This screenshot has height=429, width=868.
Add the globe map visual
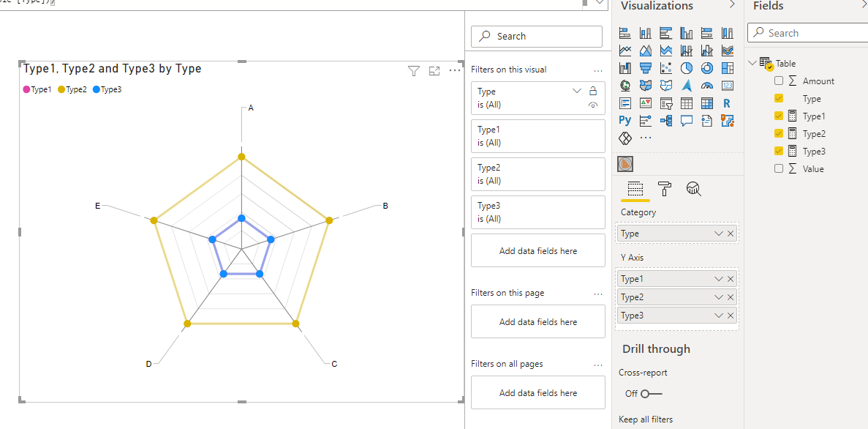point(625,86)
